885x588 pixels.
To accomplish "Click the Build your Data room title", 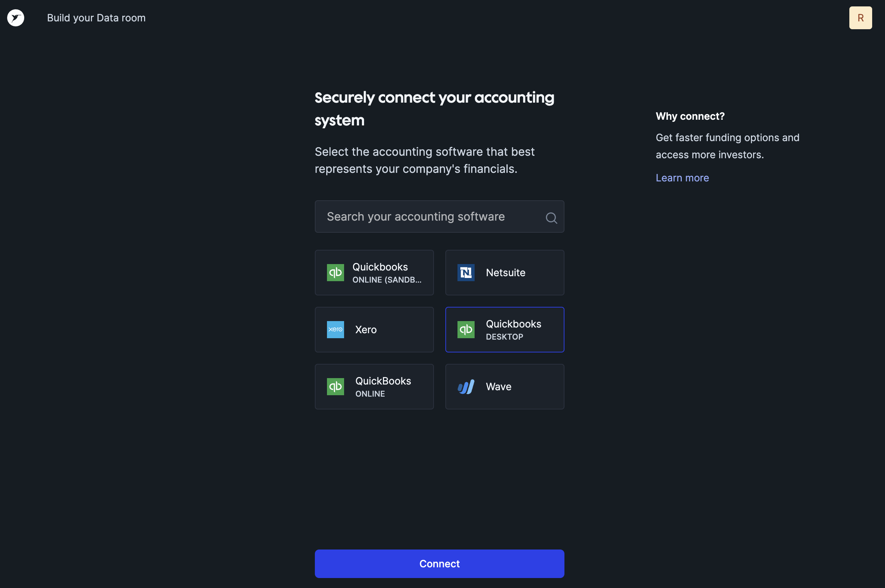I will click(x=96, y=17).
